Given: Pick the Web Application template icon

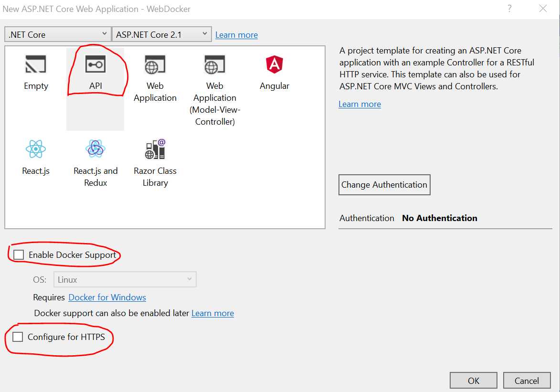Looking at the screenshot, I should pyautogui.click(x=155, y=64).
